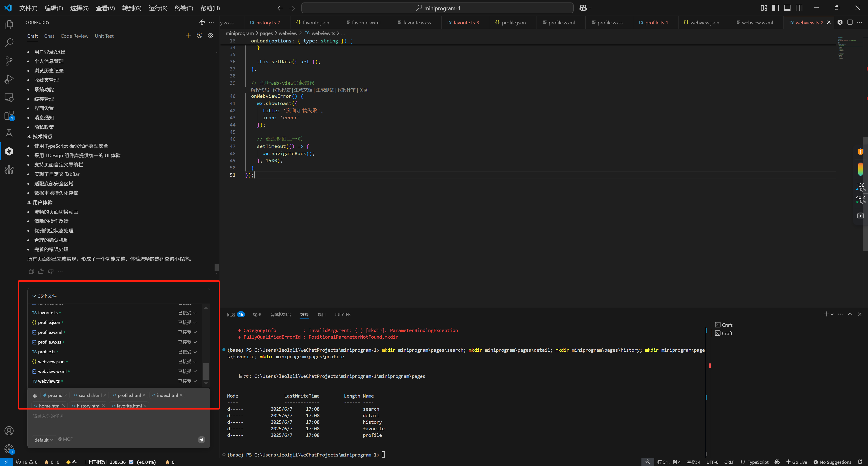The image size is (868, 466).
Task: Collapse the 35个文件 file list
Action: (34, 296)
